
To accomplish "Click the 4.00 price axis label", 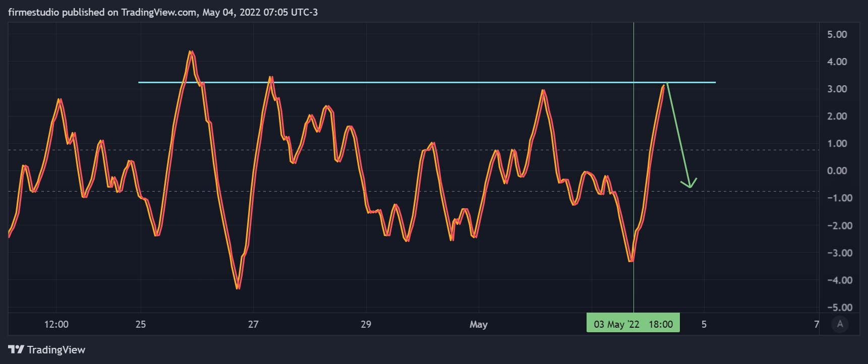I will [837, 62].
